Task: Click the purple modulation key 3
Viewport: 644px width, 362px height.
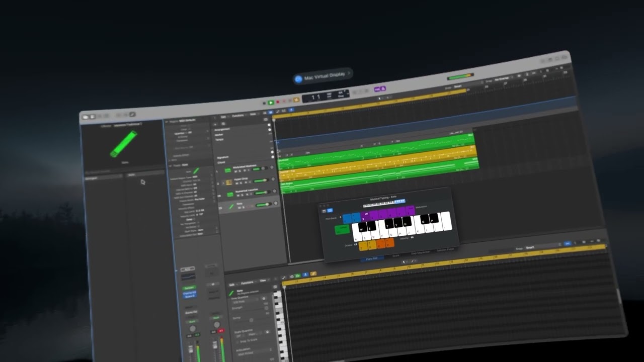Action: tap(365, 217)
